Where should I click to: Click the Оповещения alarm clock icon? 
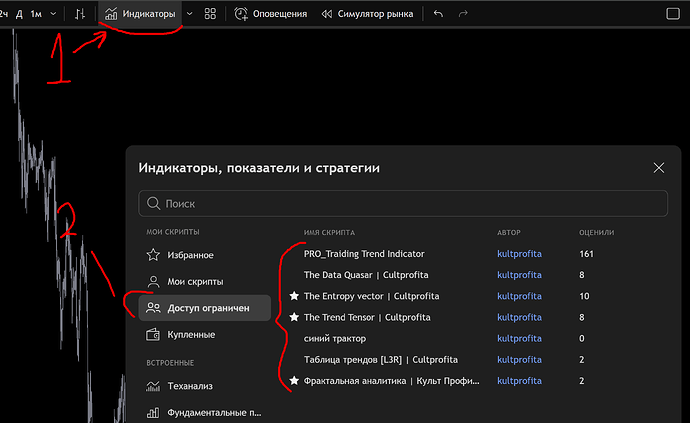[242, 14]
